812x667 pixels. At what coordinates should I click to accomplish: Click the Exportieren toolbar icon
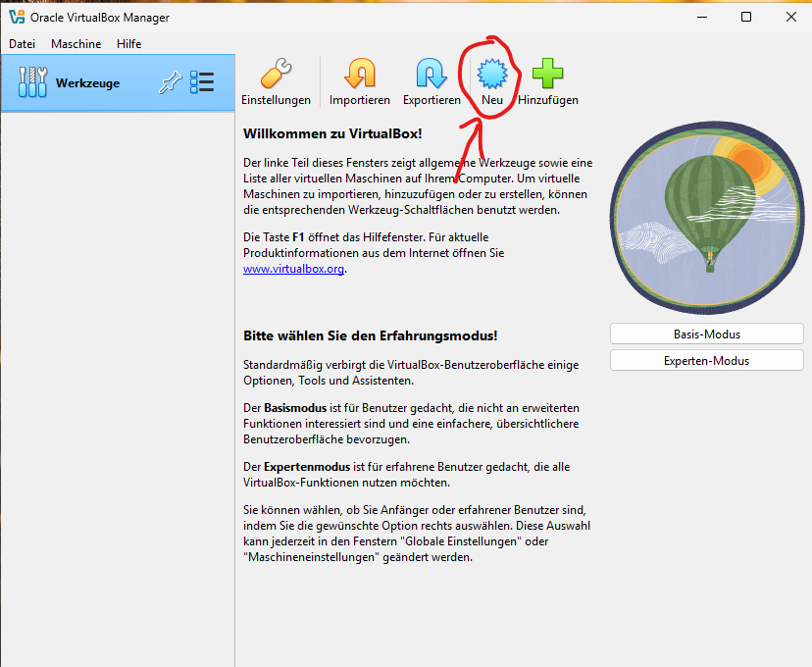point(431,74)
